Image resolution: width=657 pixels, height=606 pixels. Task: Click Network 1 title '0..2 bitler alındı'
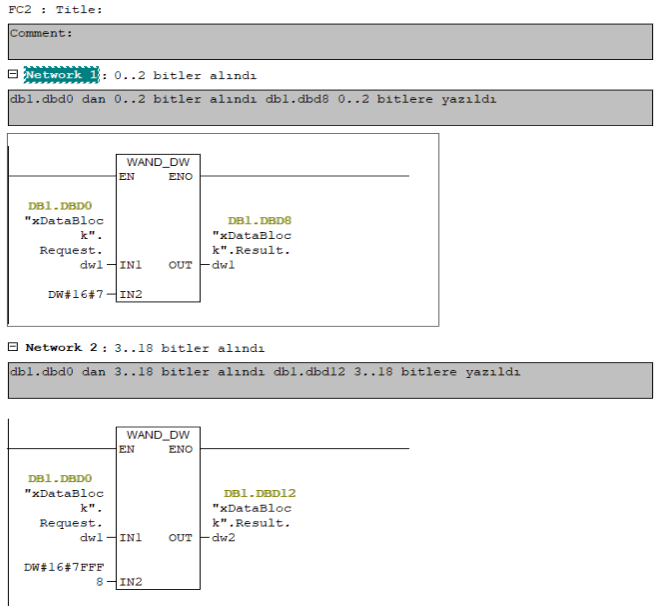185,75
